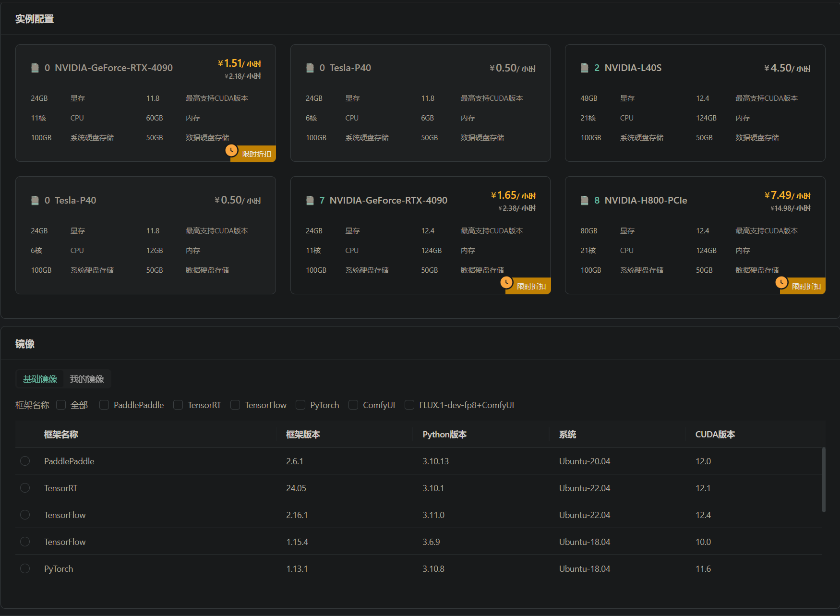Click the 60GB memory value on RTX-4090 card
Viewport: 840px width, 616px height.
click(x=154, y=118)
